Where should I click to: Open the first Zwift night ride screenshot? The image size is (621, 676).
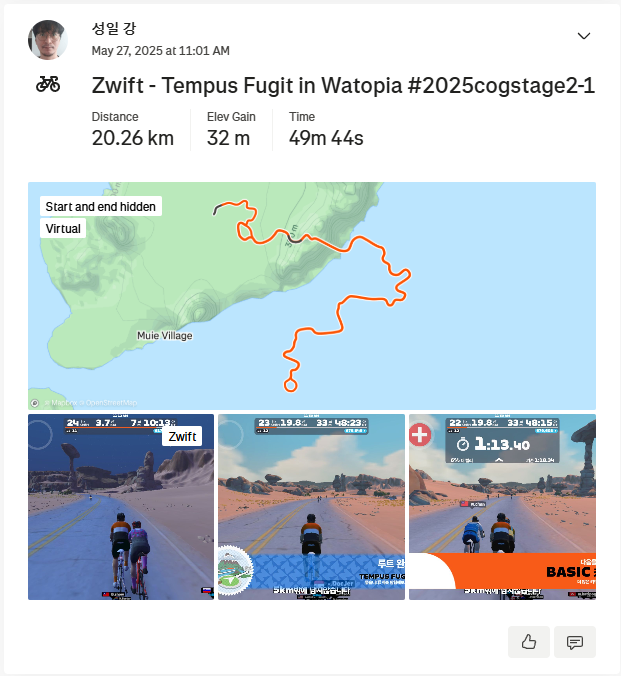click(x=121, y=507)
